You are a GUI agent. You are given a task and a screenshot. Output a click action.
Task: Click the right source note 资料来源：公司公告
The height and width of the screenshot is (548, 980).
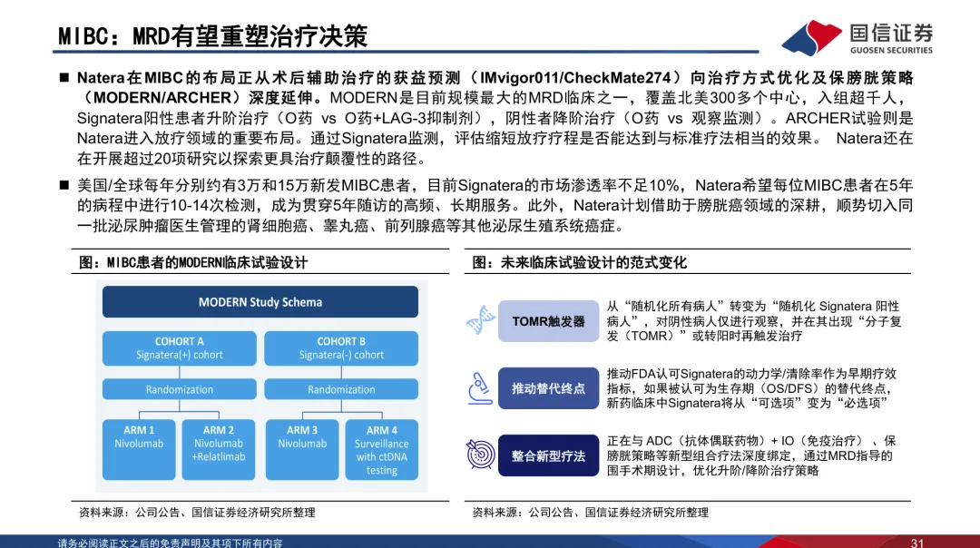click(x=590, y=513)
